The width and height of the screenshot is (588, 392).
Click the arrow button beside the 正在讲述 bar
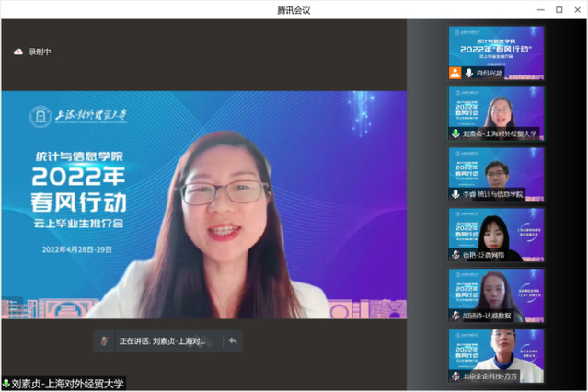click(233, 340)
